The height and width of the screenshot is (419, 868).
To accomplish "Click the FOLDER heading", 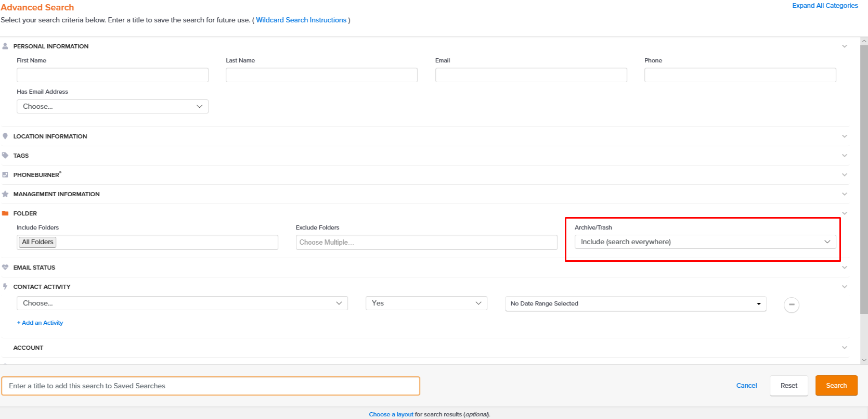I will pyautogui.click(x=25, y=213).
